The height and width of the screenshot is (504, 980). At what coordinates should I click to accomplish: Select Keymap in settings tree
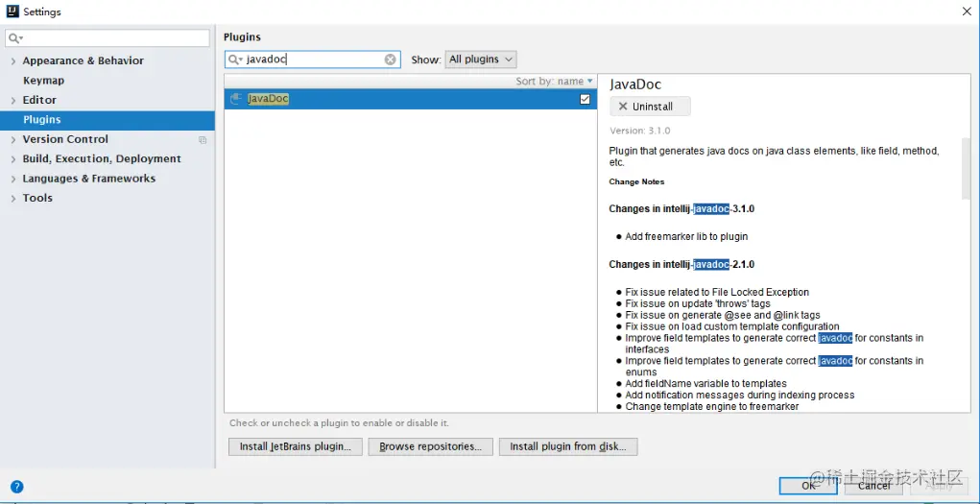point(43,81)
